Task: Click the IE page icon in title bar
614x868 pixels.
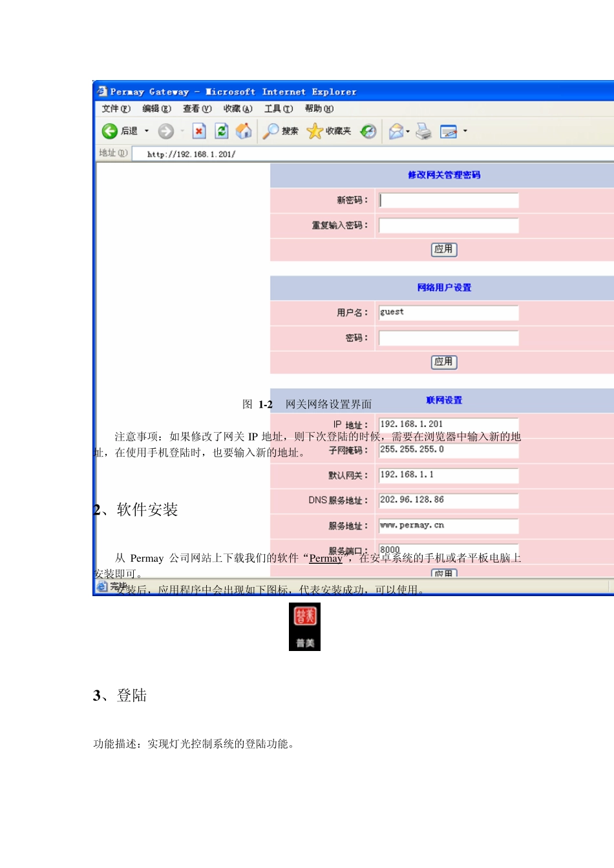Action: click(x=102, y=91)
